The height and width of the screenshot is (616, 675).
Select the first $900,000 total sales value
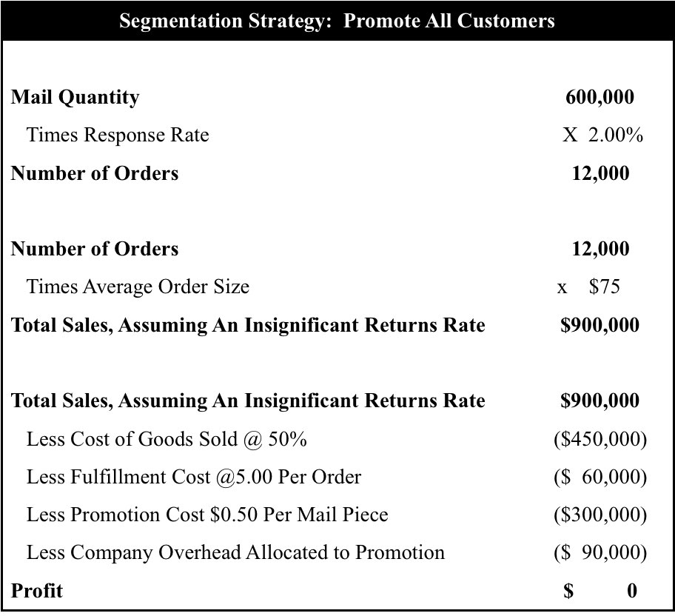pos(600,325)
